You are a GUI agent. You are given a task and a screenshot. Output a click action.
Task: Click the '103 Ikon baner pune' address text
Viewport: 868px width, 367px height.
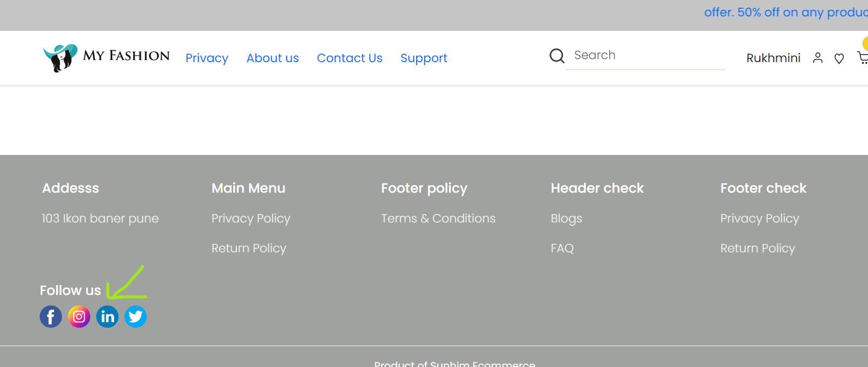point(100,219)
